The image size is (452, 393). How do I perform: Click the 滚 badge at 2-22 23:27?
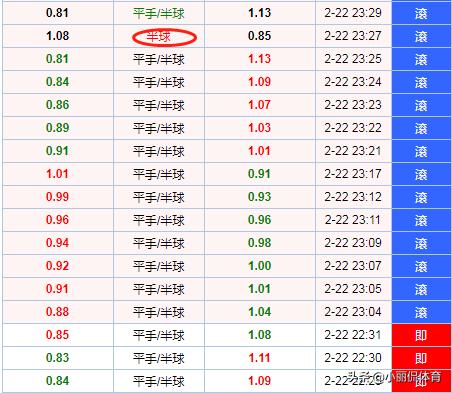point(421,36)
